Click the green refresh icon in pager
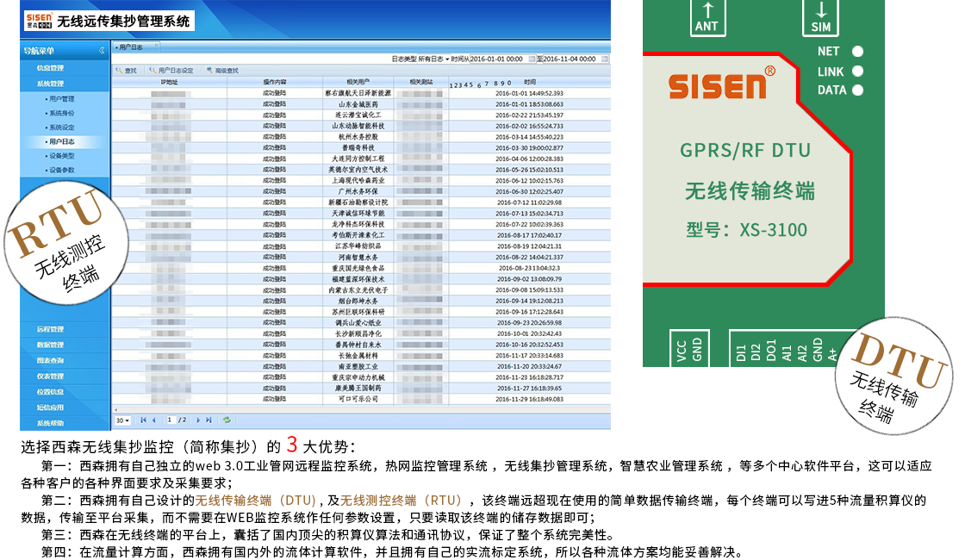965x560 pixels. pos(227,420)
